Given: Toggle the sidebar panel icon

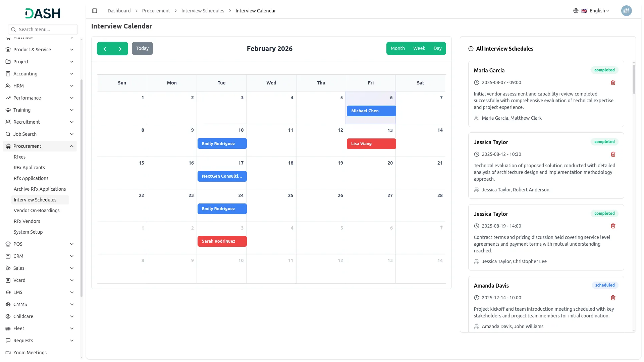Looking at the screenshot, I should tap(95, 11).
